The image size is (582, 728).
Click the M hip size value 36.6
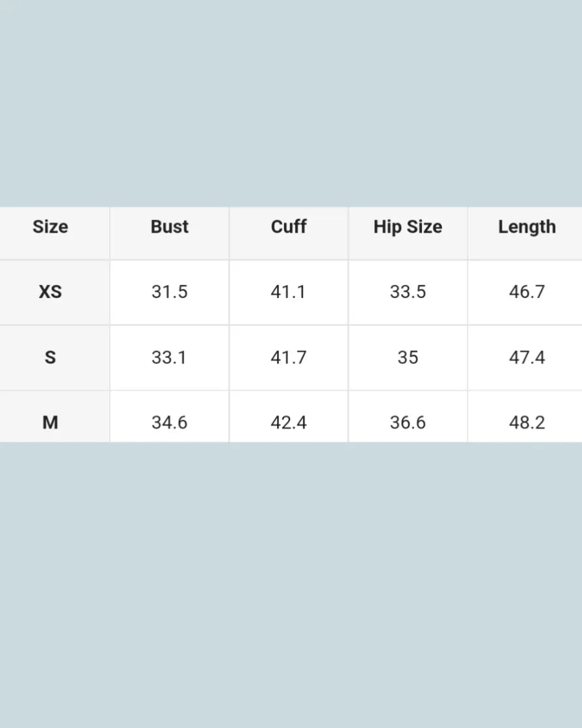point(408,423)
